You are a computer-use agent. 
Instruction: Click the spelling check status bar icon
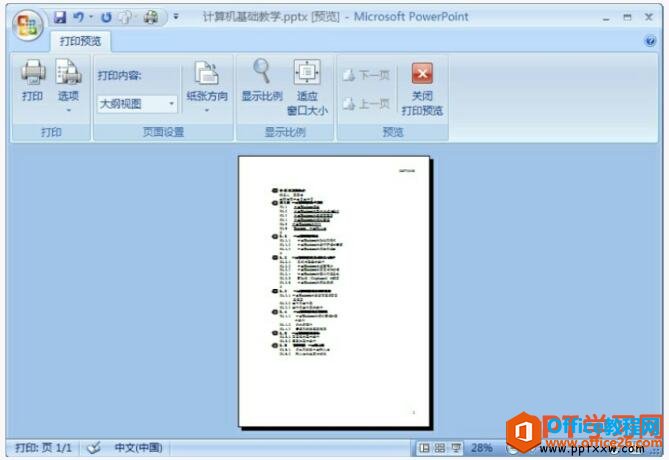coord(94,448)
